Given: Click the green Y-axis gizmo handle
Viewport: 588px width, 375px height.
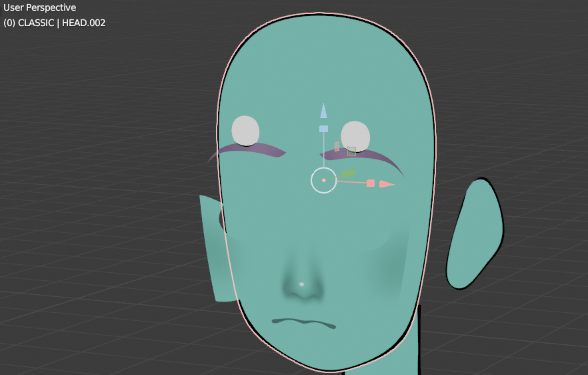Looking at the screenshot, I should pyautogui.click(x=348, y=173).
